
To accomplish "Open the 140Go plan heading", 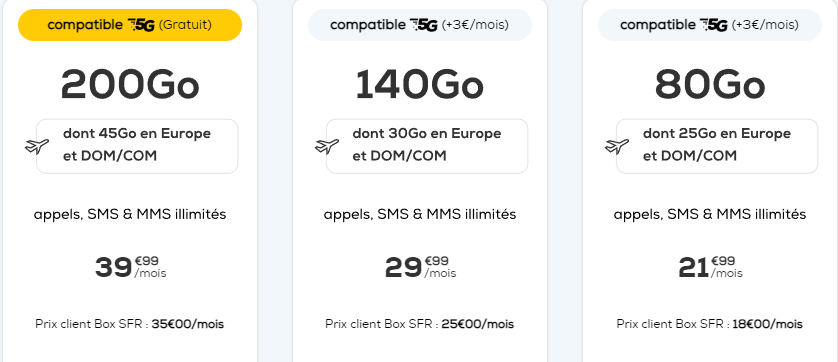I will [420, 86].
